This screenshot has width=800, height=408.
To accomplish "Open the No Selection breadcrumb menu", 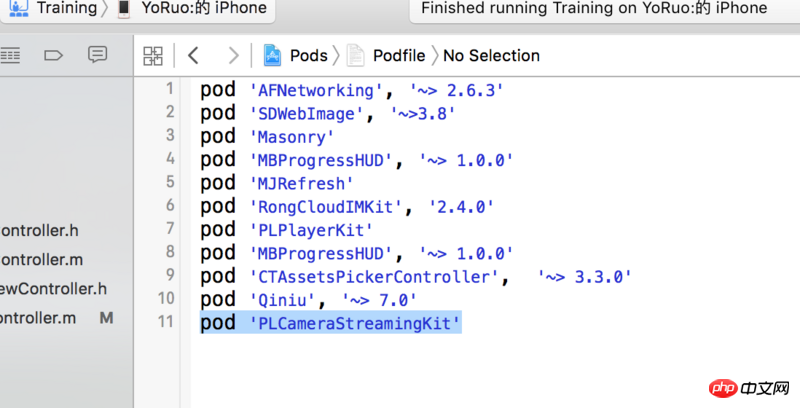I will pyautogui.click(x=491, y=55).
